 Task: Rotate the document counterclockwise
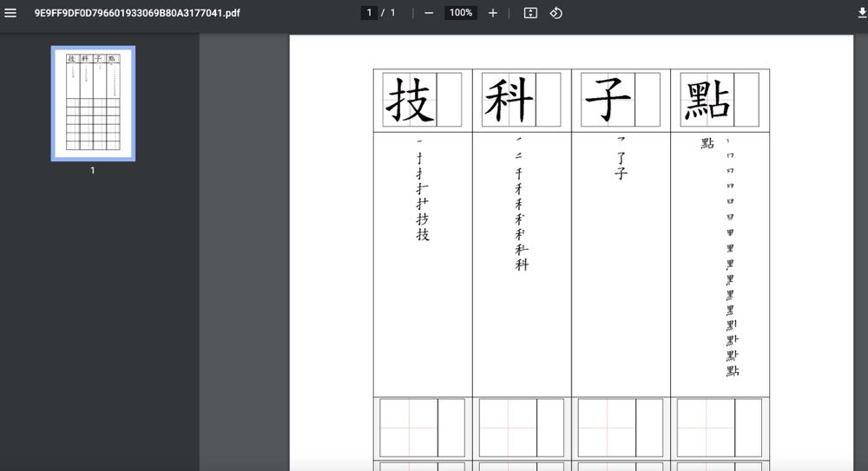click(556, 13)
